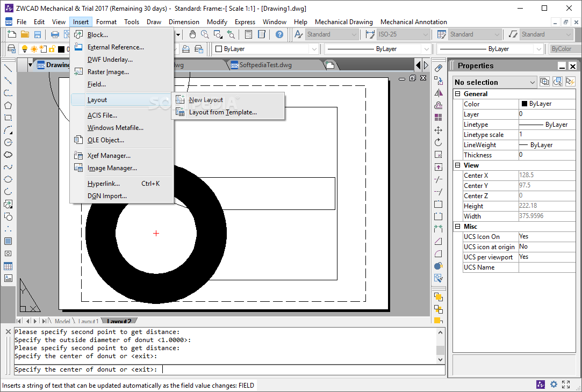The width and height of the screenshot is (582, 392).
Task: Click the Zoom Window tool icon
Action: pos(218,34)
